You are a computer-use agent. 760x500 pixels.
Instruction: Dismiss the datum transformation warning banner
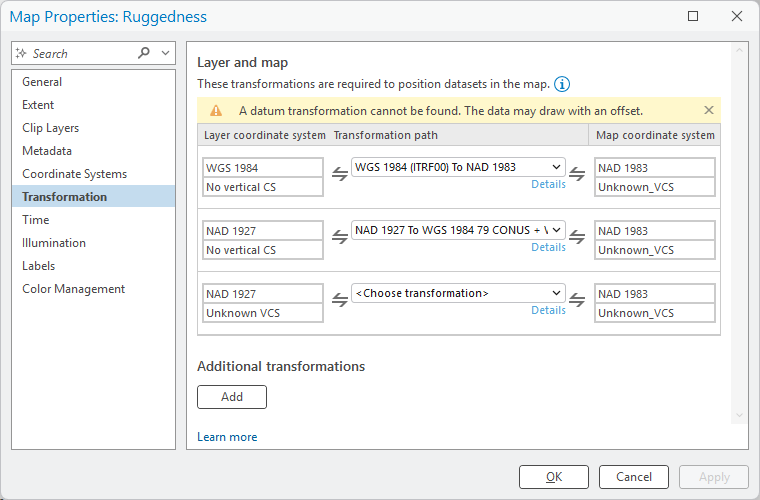click(709, 110)
